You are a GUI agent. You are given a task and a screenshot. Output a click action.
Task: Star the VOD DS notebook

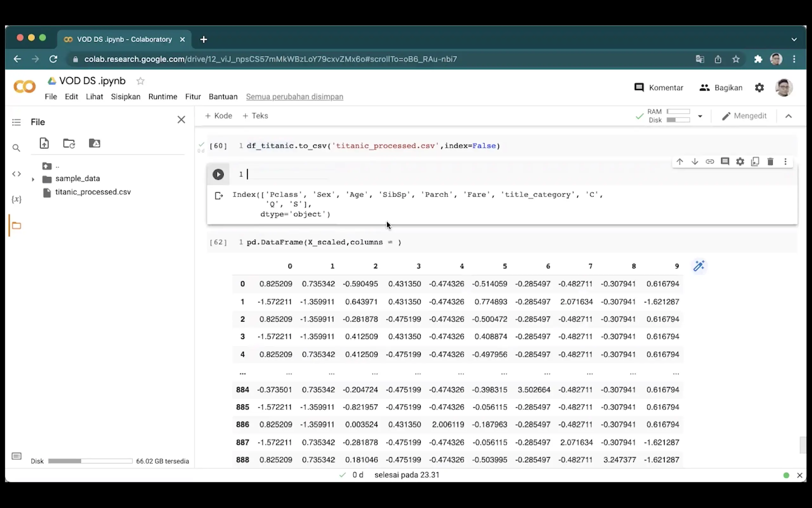point(140,81)
